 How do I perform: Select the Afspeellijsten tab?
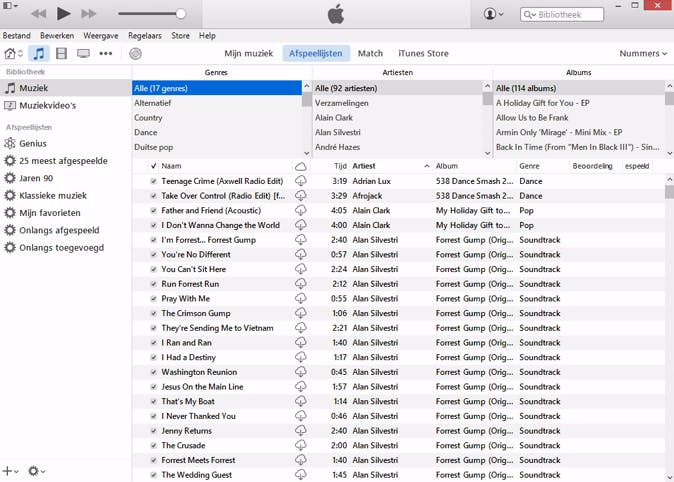coord(316,53)
